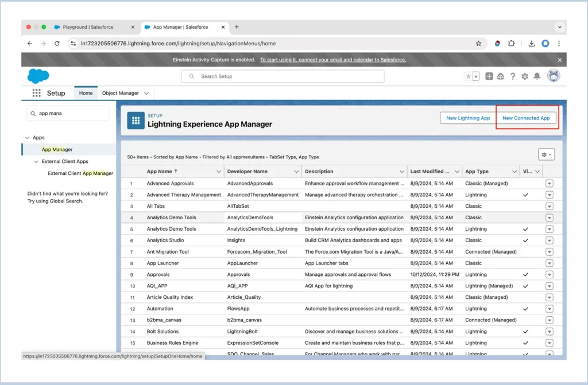Open the browser extensions puzzle icon
The image size is (588, 385).
pos(511,44)
